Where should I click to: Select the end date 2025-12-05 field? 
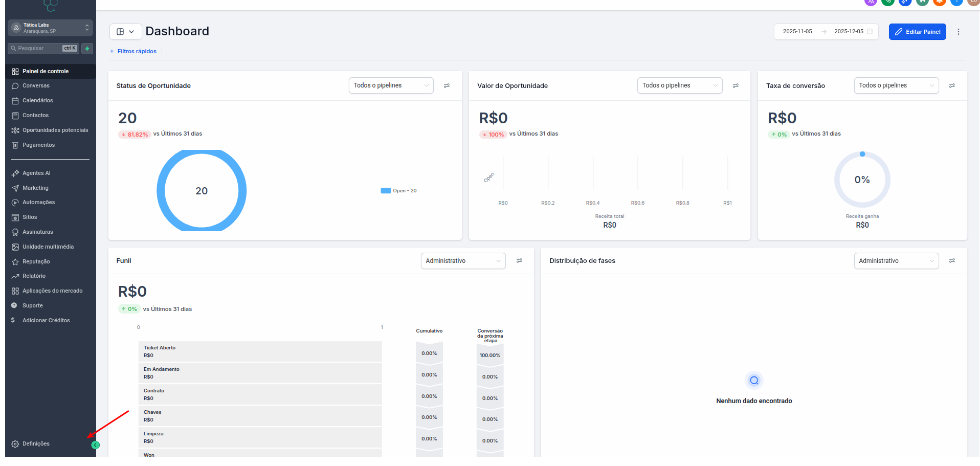(849, 32)
